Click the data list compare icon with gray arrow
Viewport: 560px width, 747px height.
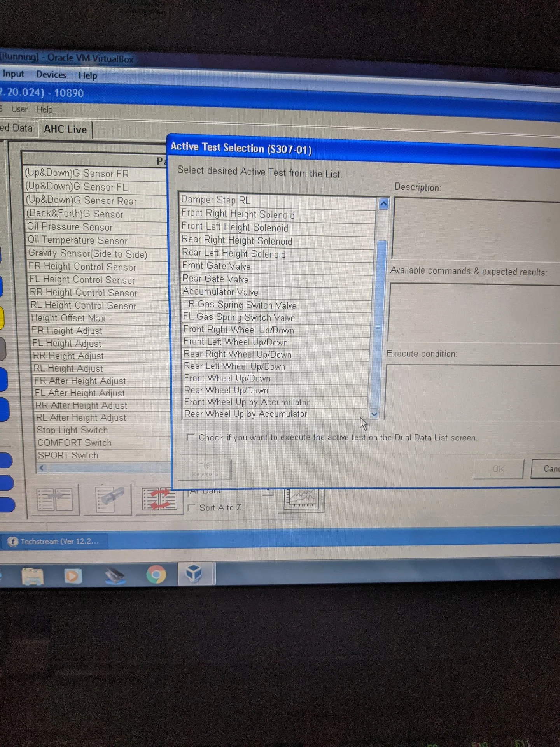coord(55,500)
